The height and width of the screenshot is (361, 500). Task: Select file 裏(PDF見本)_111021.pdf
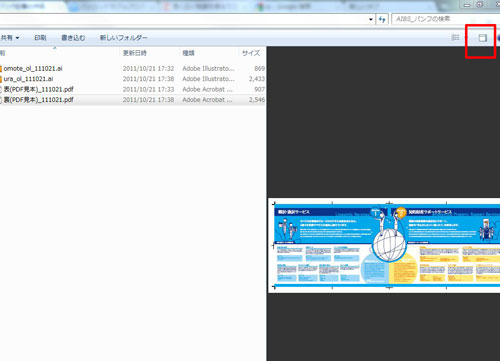[x=38, y=100]
